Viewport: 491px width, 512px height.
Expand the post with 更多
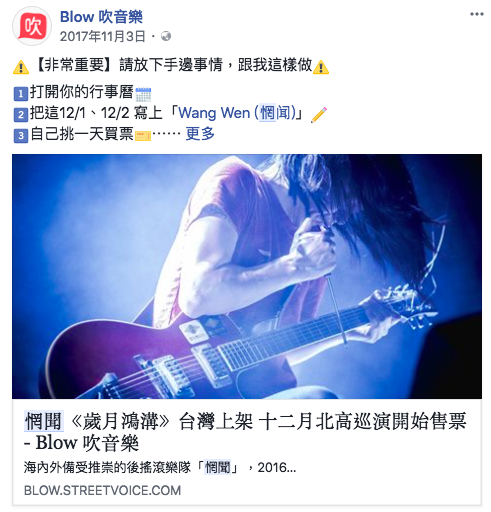pos(200,134)
